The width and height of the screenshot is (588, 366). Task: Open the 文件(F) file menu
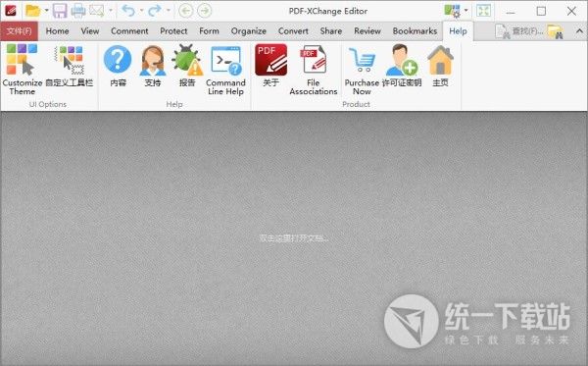pyautogui.click(x=20, y=31)
